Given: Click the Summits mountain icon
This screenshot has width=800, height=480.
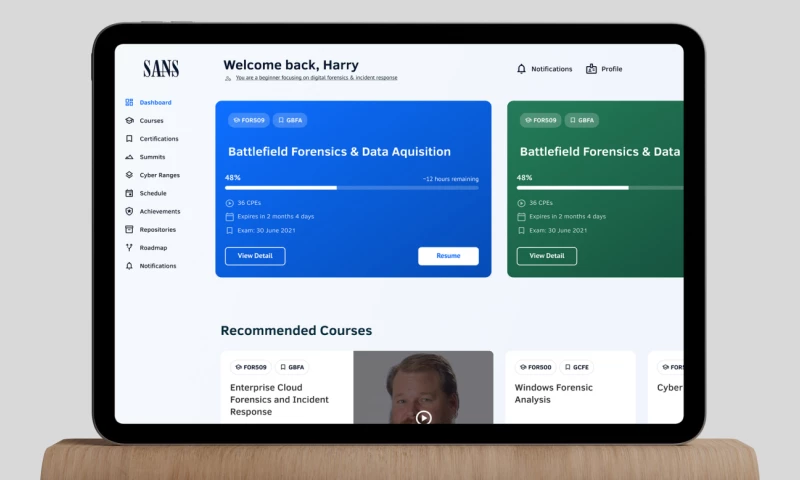Looking at the screenshot, I should (x=129, y=157).
